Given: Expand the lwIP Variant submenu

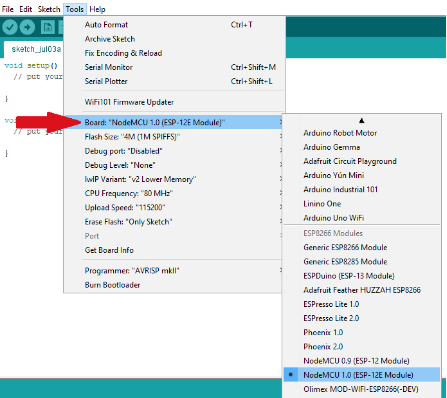Looking at the screenshot, I should click(174, 179).
